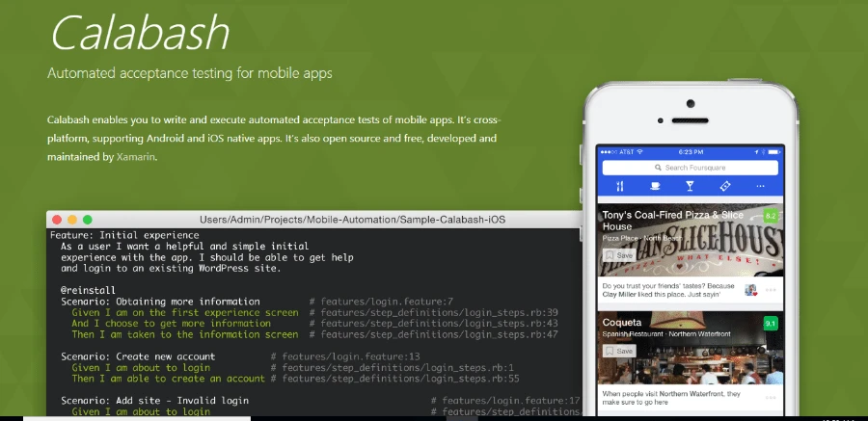Open the ticket-shaped category icon in Foursquare
This screenshot has height=421, width=868.
coord(725,186)
